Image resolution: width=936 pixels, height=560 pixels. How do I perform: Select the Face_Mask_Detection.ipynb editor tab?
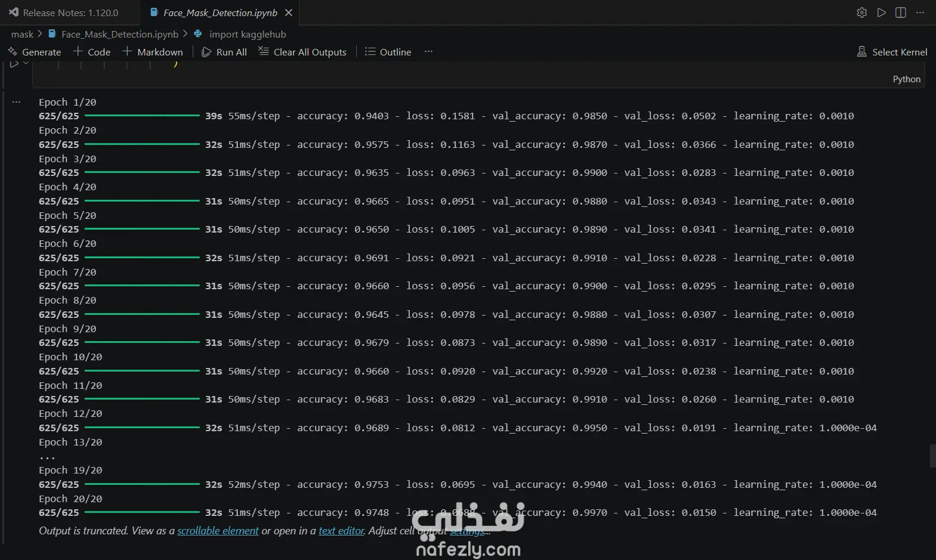[x=220, y=13]
